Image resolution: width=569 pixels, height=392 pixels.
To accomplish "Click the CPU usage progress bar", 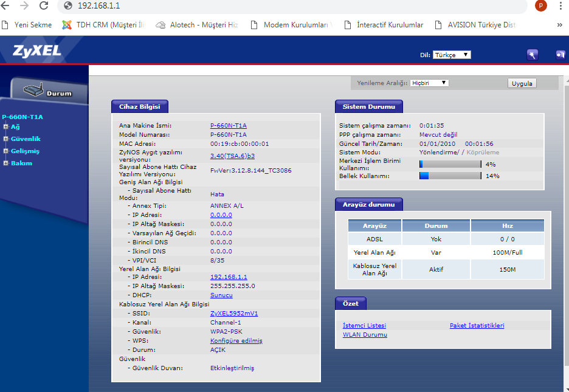I will tap(450, 164).
